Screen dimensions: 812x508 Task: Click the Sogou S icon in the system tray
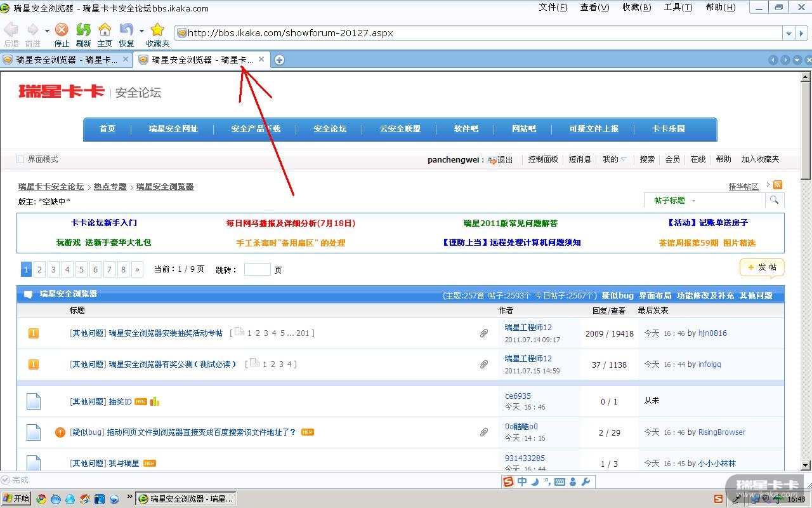coord(718,499)
